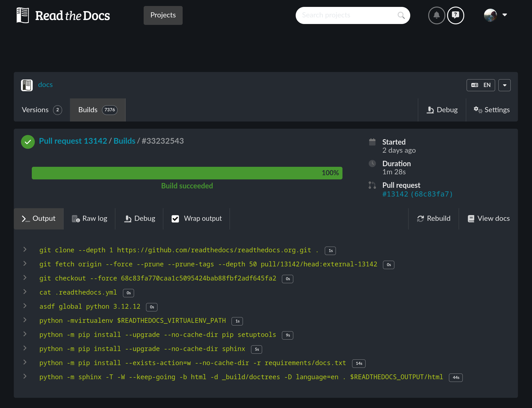
Task: Expand the git checkout command row
Action: tap(25, 277)
